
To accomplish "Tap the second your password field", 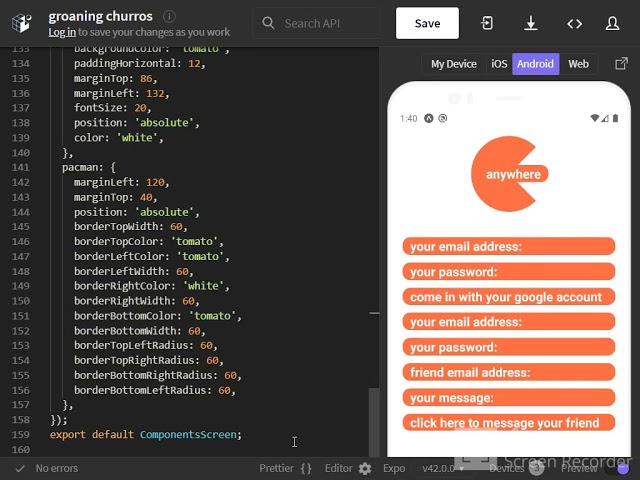I will (509, 347).
